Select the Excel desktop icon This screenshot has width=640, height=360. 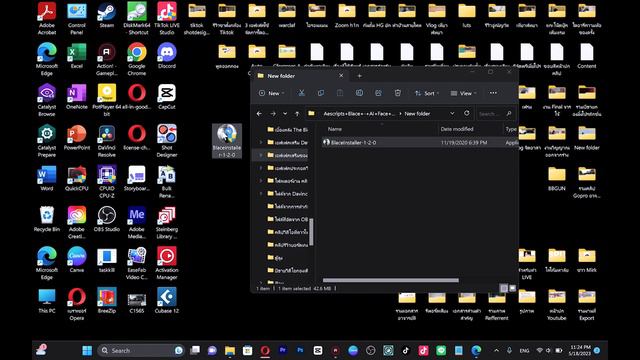click(x=77, y=56)
